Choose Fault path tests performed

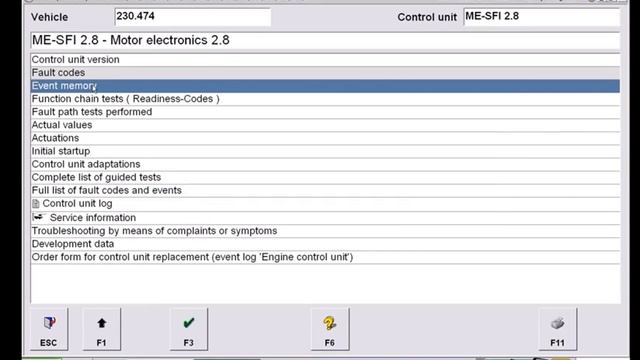tap(325, 112)
